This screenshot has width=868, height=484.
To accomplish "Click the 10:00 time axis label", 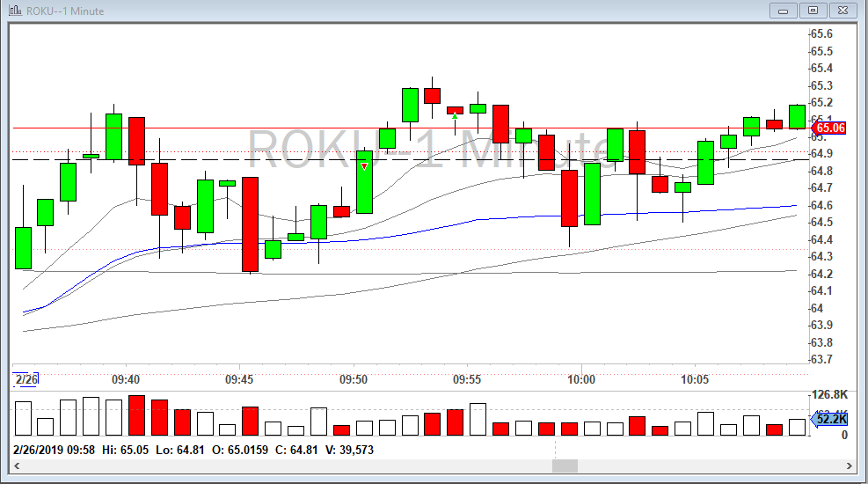I will 581,380.
